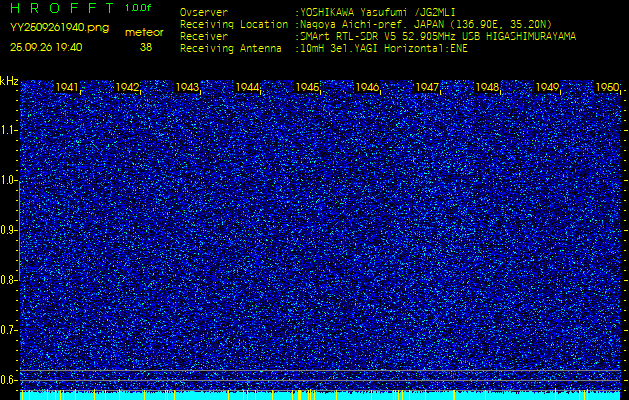The image size is (629, 400).
Task: Click the 1949 time marker
Action: click(x=547, y=87)
